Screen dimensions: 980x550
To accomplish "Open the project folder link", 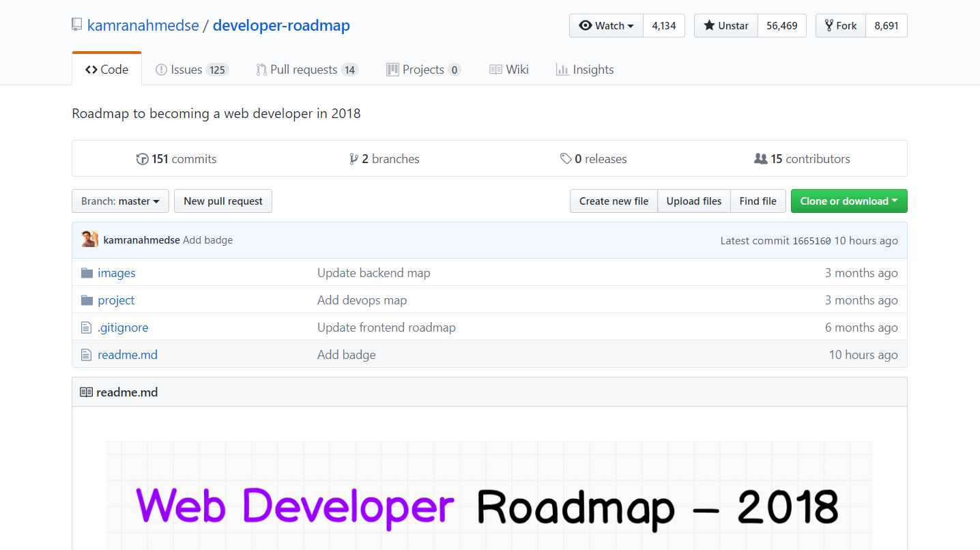I will click(x=116, y=300).
